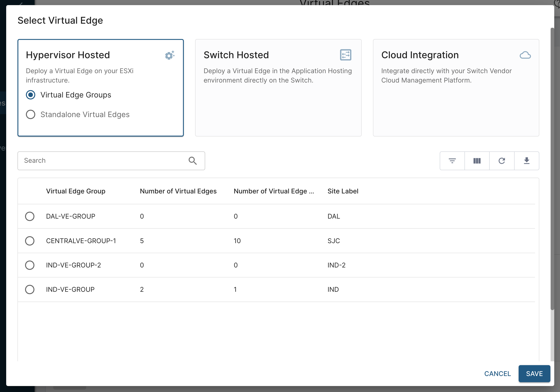Image resolution: width=560 pixels, height=392 pixels.
Task: Click the dialog's vertical scrollbar
Action: click(552, 168)
